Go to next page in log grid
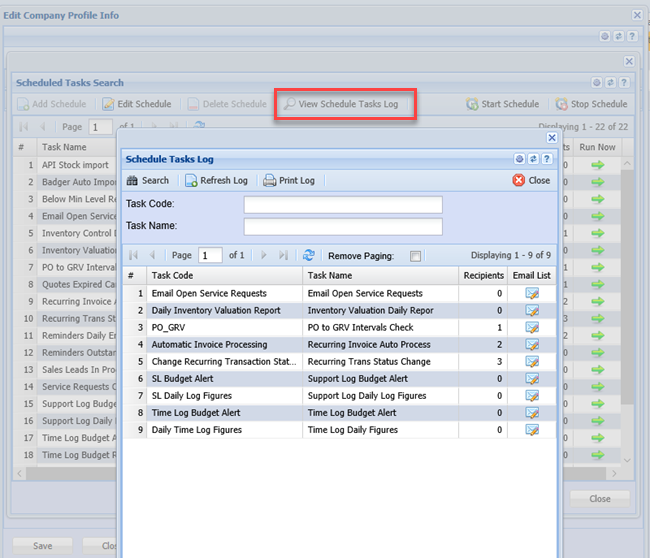The height and width of the screenshot is (558, 650). coord(264,255)
